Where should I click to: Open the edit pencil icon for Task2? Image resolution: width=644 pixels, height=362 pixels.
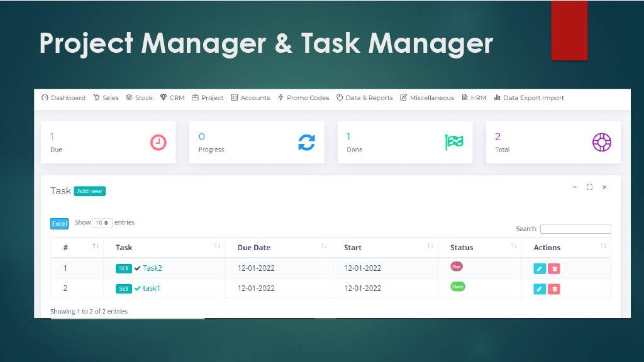point(538,268)
